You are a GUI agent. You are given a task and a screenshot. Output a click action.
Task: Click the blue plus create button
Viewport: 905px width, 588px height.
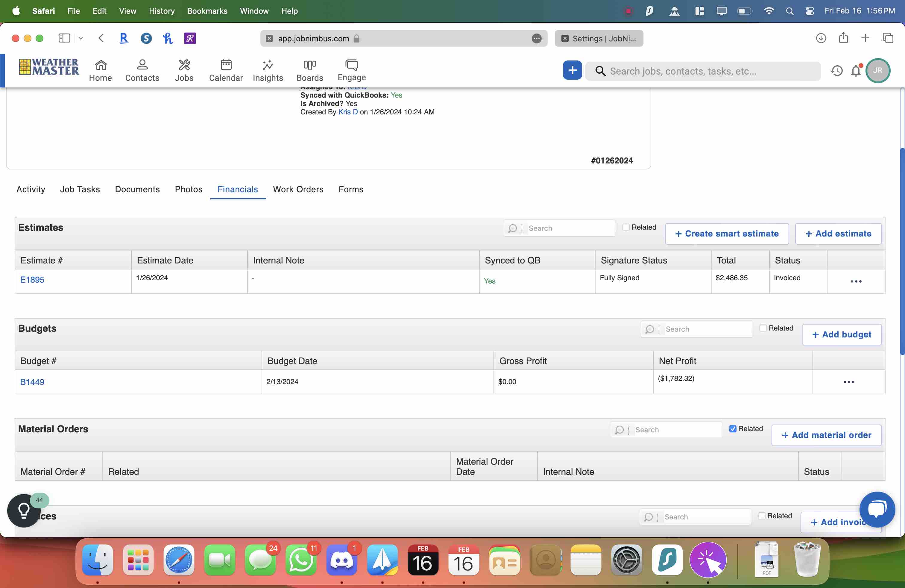[x=572, y=70]
